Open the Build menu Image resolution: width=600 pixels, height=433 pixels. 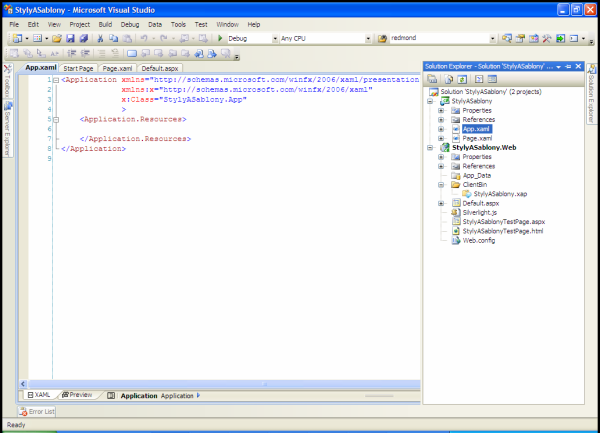pyautogui.click(x=105, y=24)
